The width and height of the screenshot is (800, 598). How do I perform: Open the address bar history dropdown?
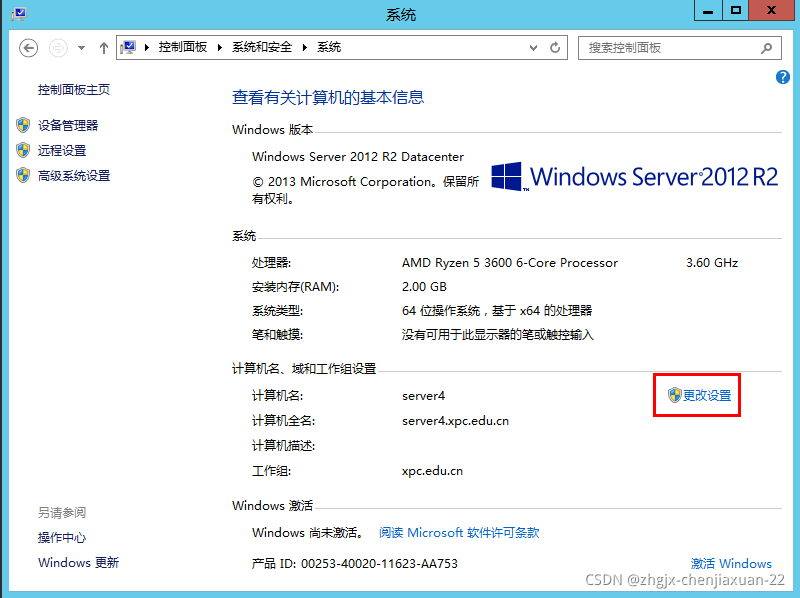(x=533, y=48)
